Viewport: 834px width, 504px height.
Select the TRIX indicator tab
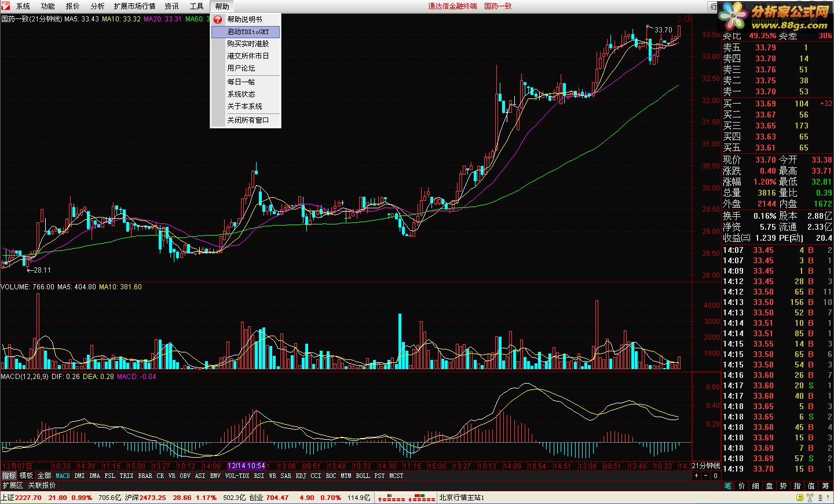click(126, 476)
